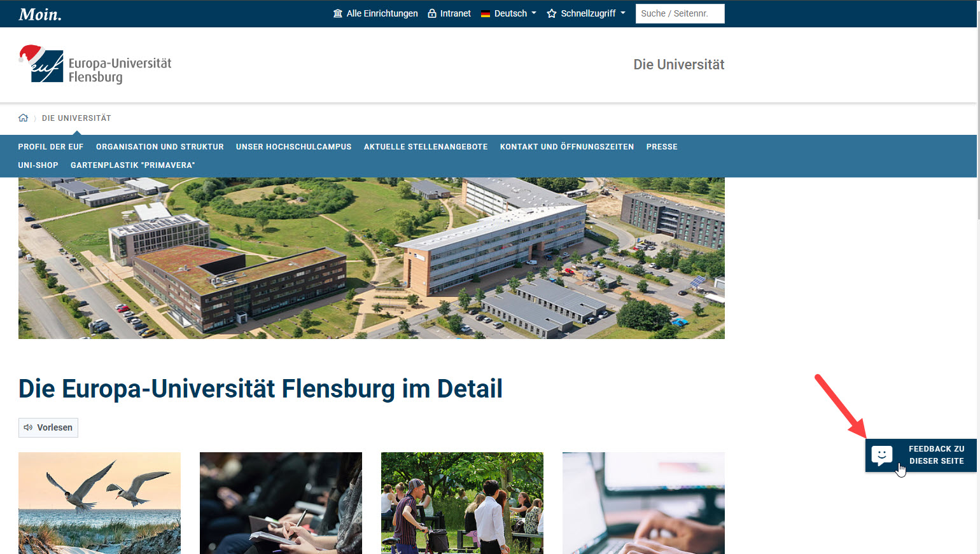Click the Alle Einrichtungen building icon
Viewport: 980px width, 554px height.
click(338, 13)
